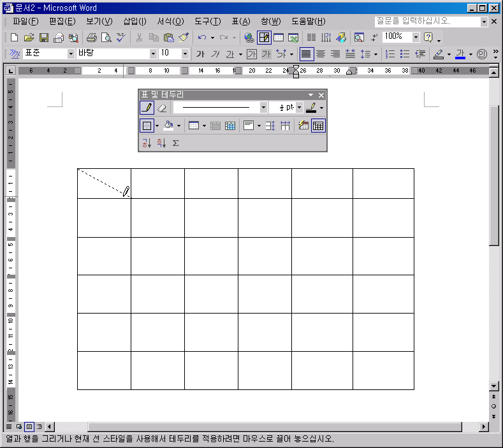Distribute rows evenly

click(270, 126)
